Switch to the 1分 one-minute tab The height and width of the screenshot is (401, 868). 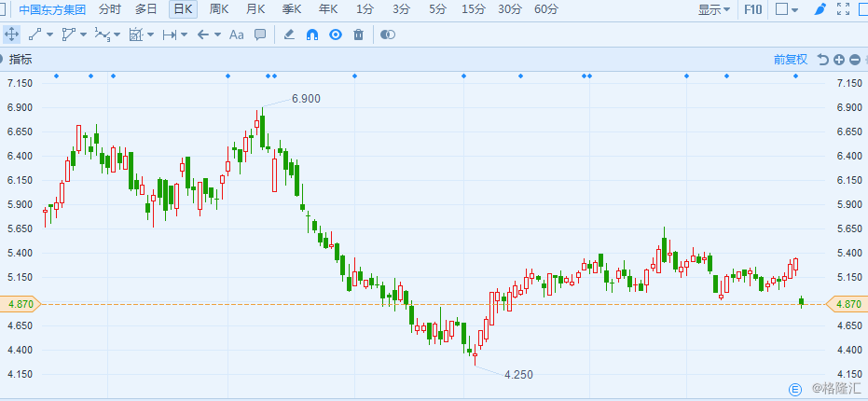(365, 9)
